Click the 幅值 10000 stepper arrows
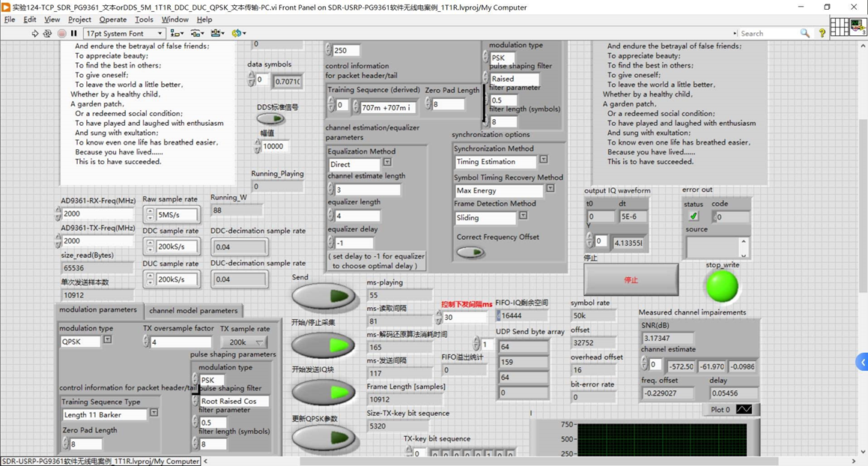Image resolution: width=868 pixels, height=466 pixels. [258, 146]
